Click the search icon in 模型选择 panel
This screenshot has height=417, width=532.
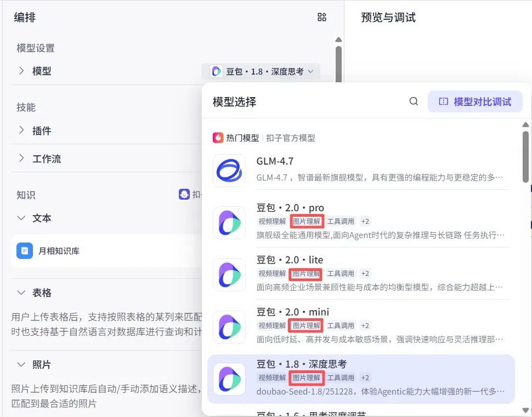pos(413,101)
